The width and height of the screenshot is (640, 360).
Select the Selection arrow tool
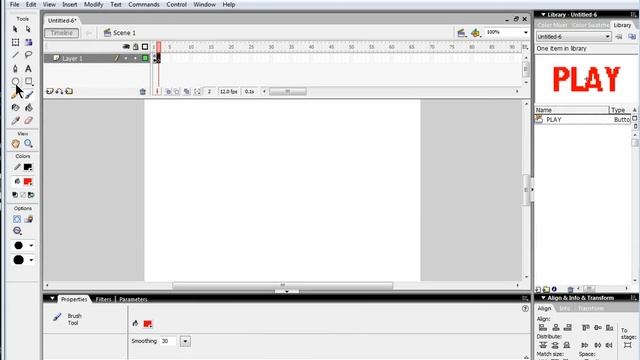click(x=15, y=29)
